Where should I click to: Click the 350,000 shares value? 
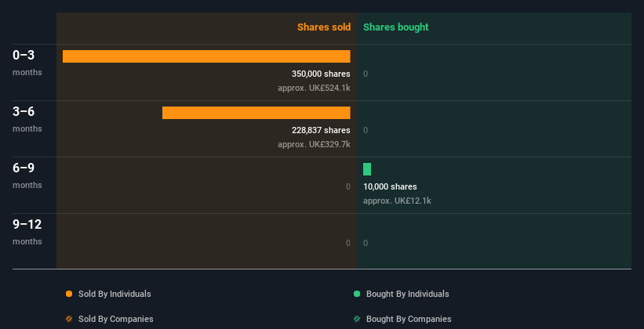click(321, 74)
